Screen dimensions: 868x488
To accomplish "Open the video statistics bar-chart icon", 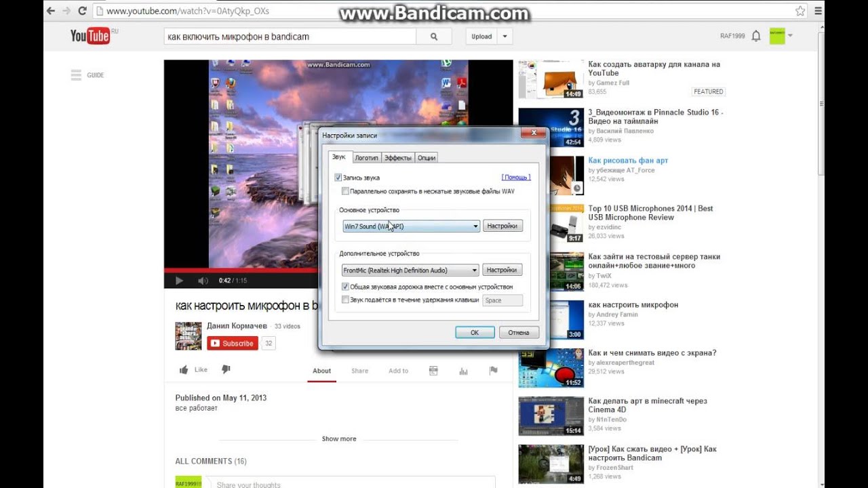I will tap(464, 371).
